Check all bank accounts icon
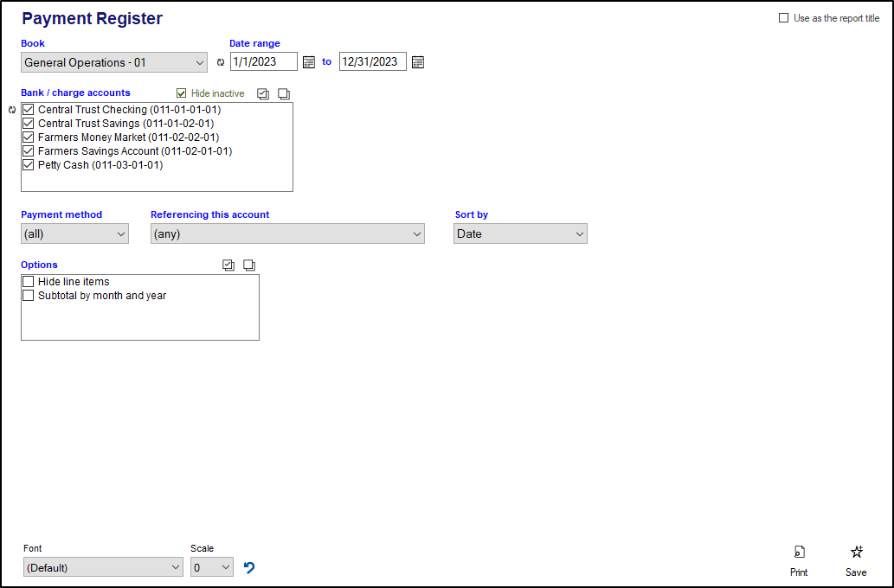The width and height of the screenshot is (894, 588). coord(264,93)
